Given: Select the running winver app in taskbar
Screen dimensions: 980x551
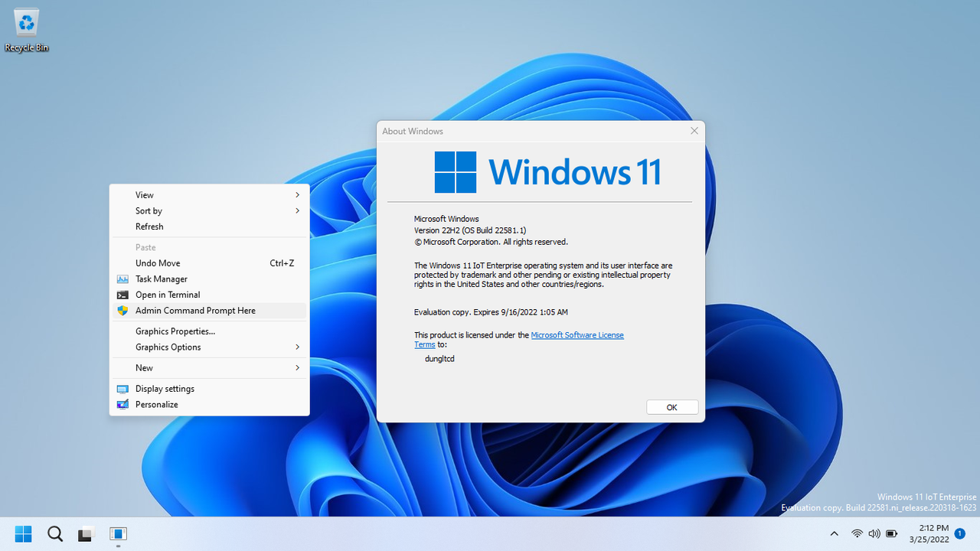Looking at the screenshot, I should pyautogui.click(x=118, y=533).
